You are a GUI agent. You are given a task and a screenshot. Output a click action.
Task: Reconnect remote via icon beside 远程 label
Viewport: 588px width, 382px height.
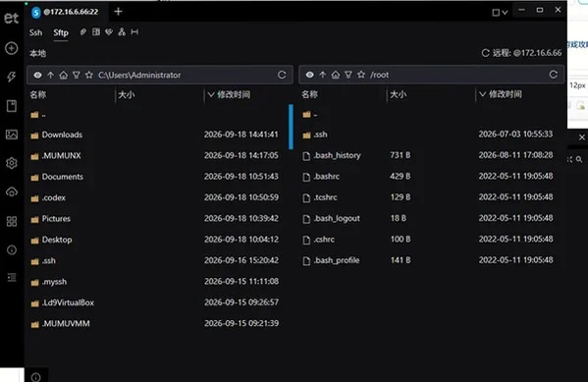(486, 53)
